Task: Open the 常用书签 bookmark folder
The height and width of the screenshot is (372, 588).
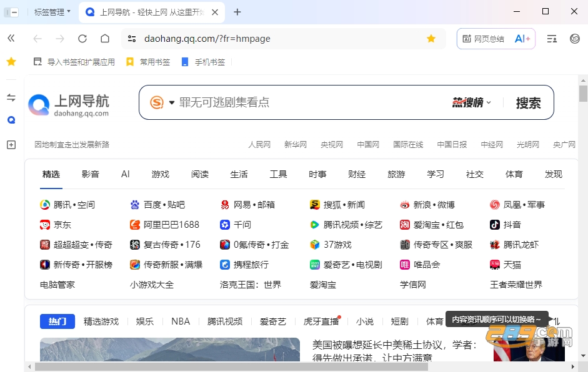Action: (x=148, y=62)
